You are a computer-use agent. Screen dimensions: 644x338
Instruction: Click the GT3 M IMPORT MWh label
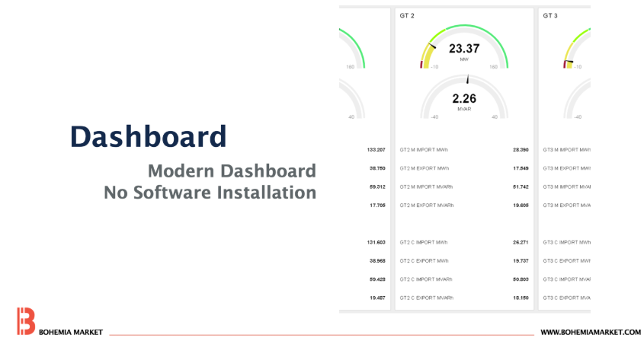click(x=566, y=150)
